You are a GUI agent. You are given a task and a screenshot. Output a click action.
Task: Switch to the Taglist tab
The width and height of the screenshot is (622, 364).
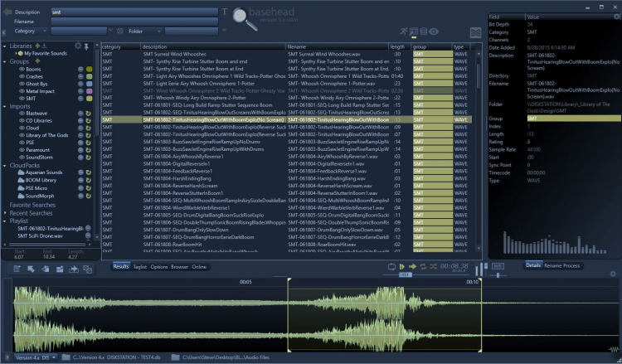tap(140, 267)
